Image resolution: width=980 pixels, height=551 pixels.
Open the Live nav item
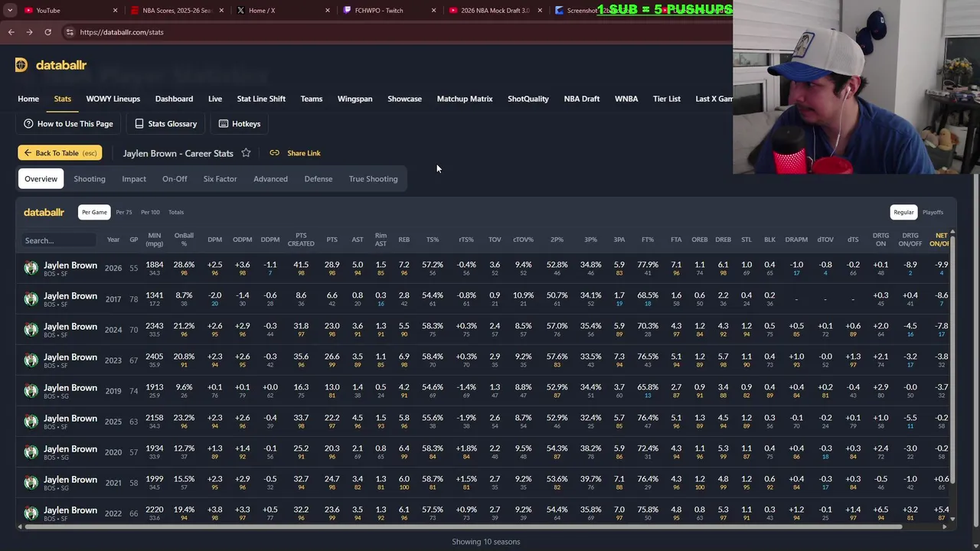pos(215,99)
